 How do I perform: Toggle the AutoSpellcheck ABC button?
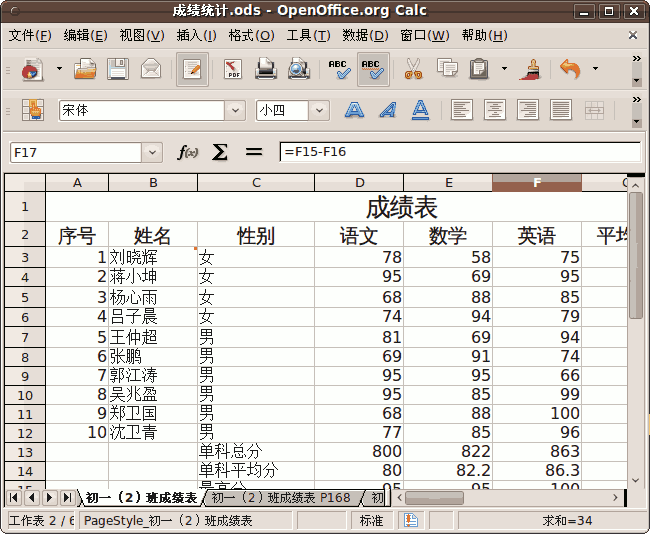[x=374, y=69]
